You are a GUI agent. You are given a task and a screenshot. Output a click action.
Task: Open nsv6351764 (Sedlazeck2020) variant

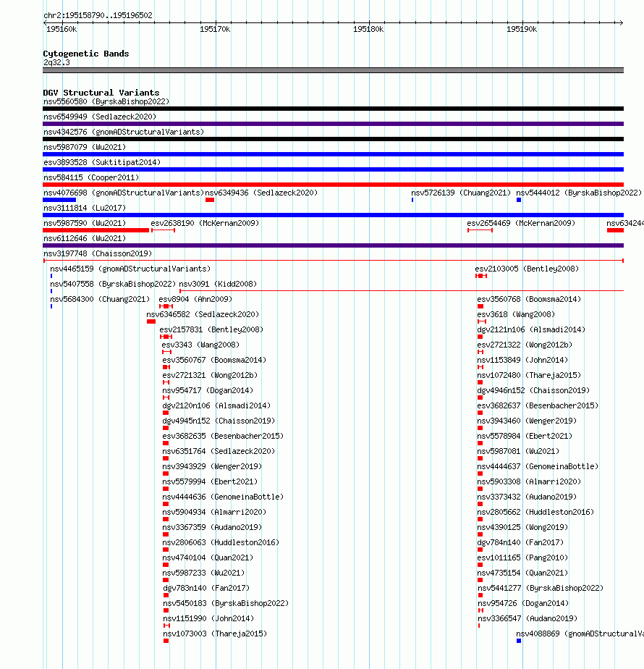(x=219, y=451)
